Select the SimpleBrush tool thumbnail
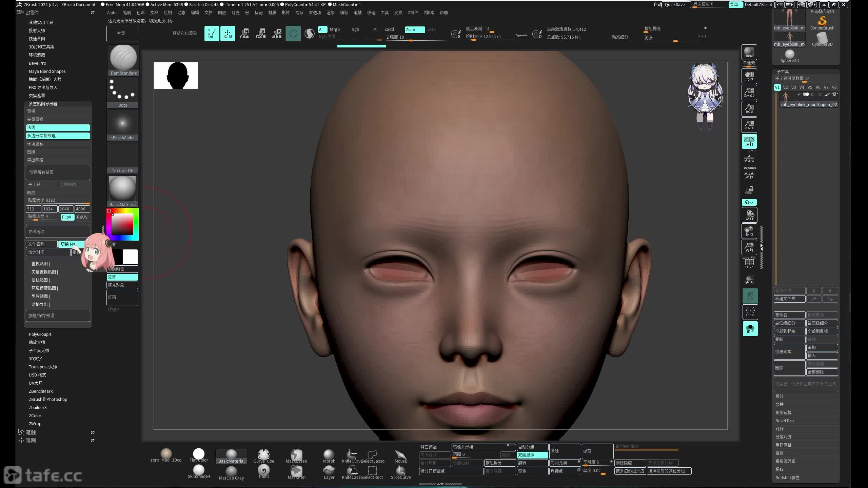The height and width of the screenshot is (488, 868). coord(822,23)
